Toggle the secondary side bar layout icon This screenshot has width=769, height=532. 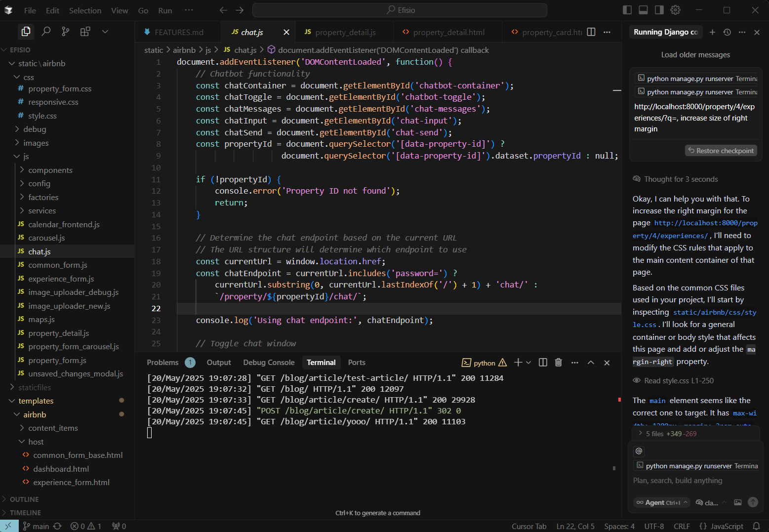coord(659,10)
